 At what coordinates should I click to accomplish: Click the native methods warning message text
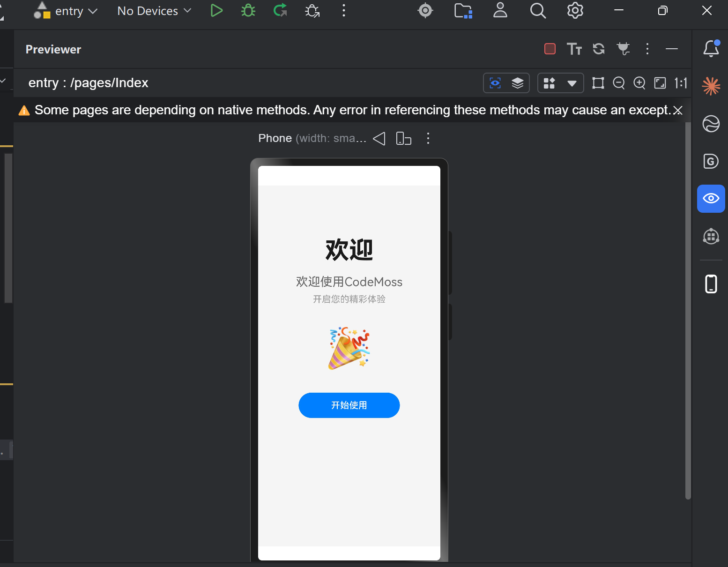(x=353, y=110)
